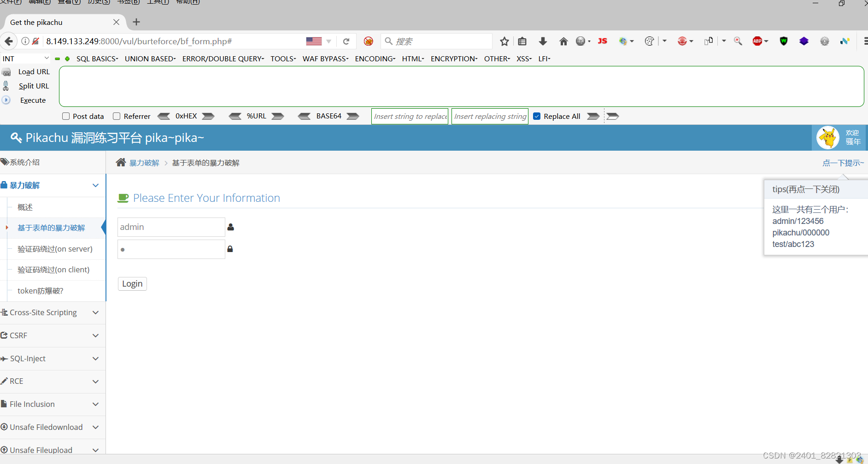This screenshot has height=464, width=868.
Task: Open the TOOLS menu in HackBar
Action: [283, 59]
